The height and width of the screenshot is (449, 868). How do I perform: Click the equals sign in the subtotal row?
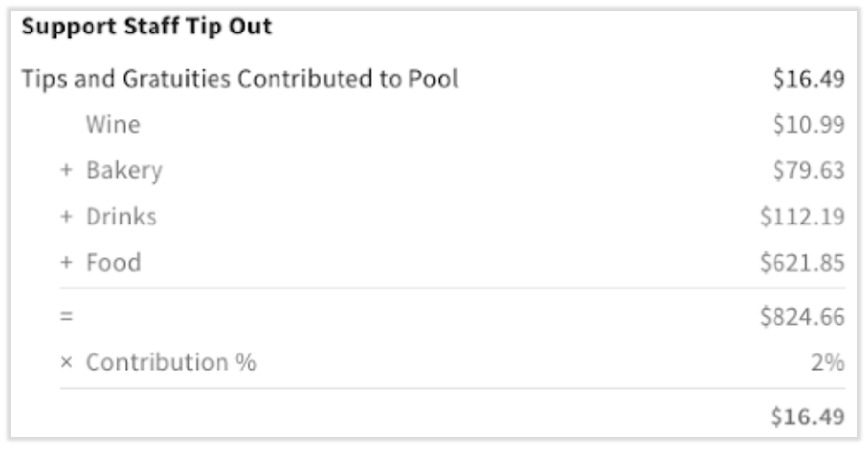(66, 316)
